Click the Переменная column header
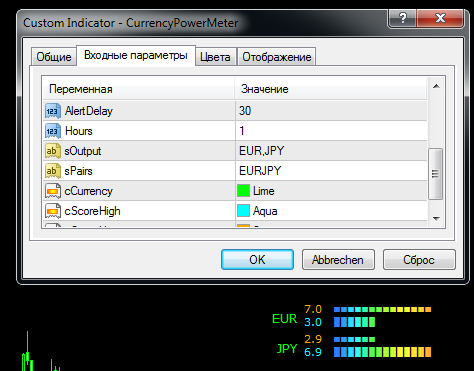The width and height of the screenshot is (474, 371). [x=139, y=89]
